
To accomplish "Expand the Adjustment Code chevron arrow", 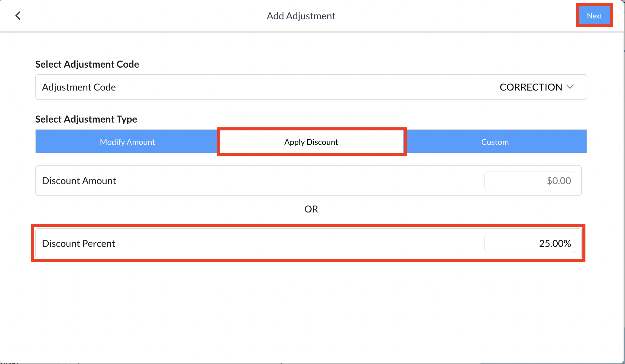I will [x=570, y=87].
